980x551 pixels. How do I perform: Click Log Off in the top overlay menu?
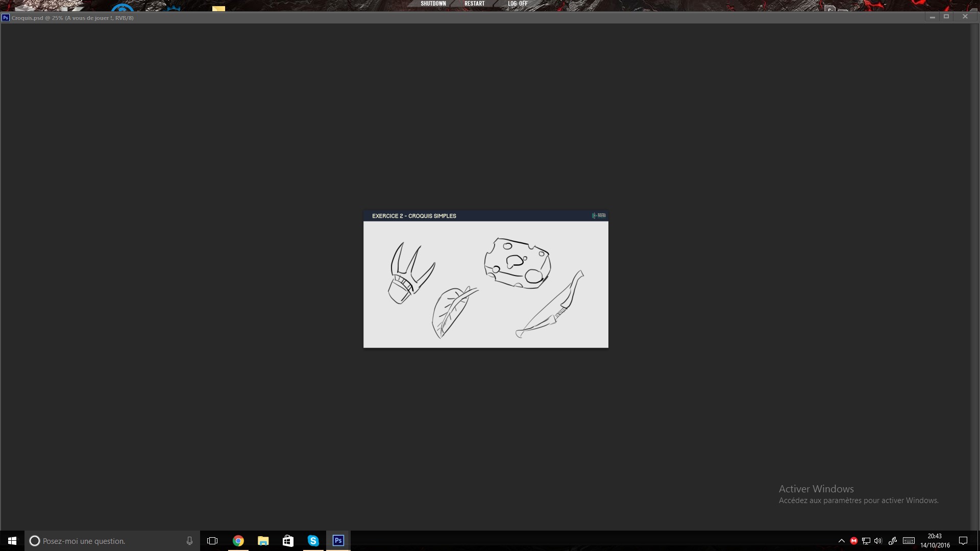pos(518,3)
